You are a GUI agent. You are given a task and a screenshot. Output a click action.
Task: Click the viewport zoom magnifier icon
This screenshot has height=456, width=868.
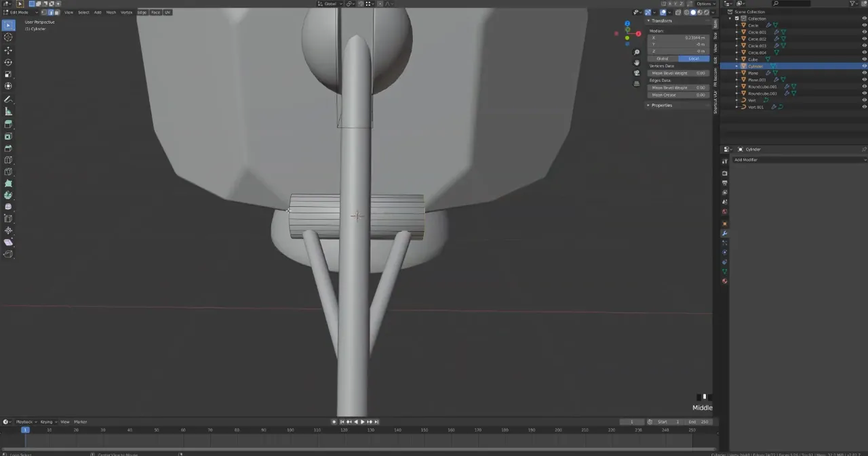point(637,52)
